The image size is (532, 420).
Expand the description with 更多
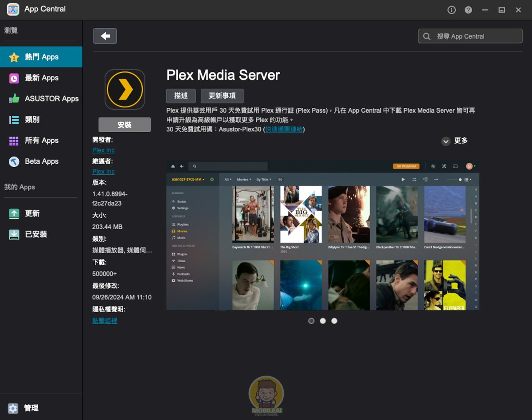pos(455,141)
